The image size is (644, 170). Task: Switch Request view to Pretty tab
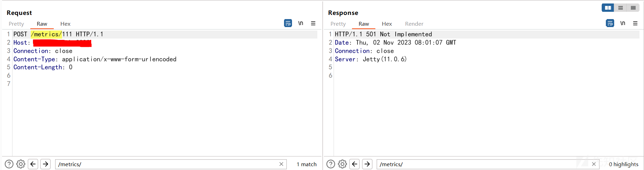[16, 24]
